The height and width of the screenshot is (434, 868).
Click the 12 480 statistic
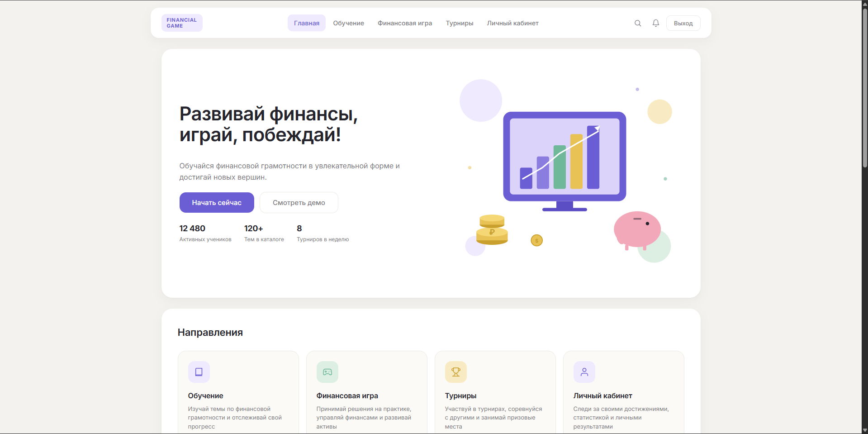192,229
